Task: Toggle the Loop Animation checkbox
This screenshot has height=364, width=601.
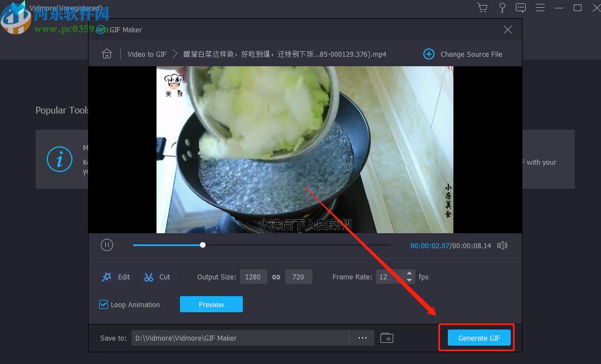Action: click(x=104, y=304)
